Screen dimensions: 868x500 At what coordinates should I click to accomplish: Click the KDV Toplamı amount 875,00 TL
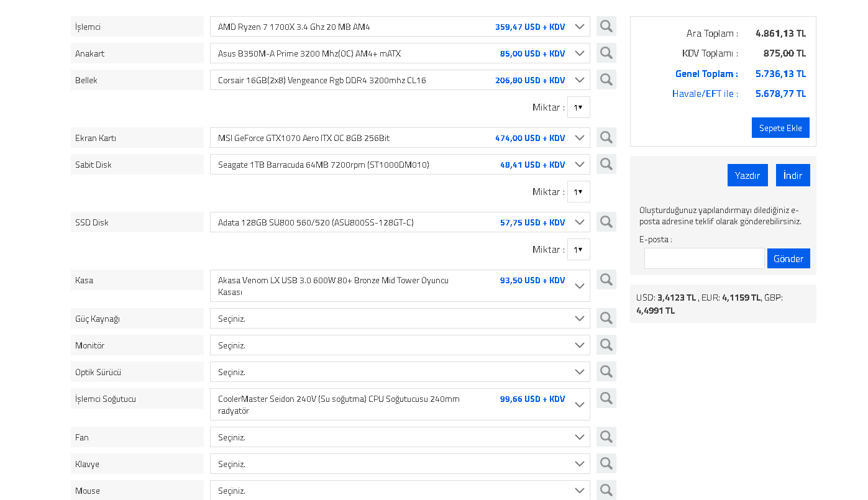[x=785, y=53]
